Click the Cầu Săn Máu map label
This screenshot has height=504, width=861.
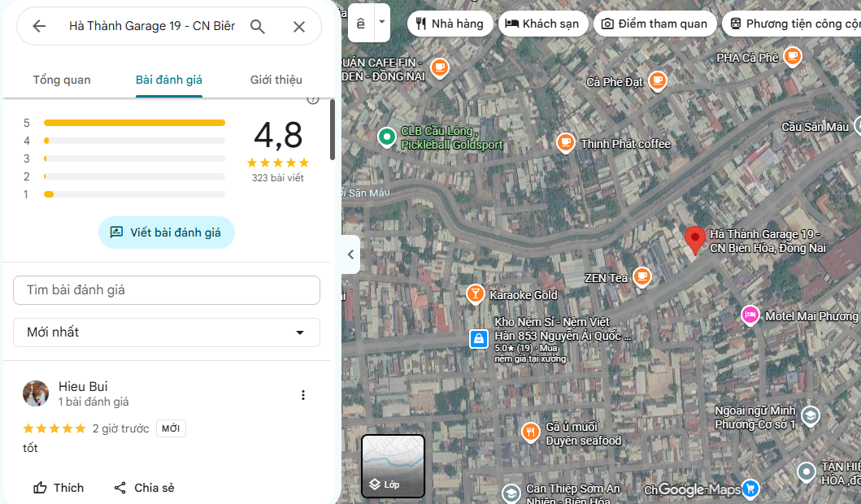(815, 127)
